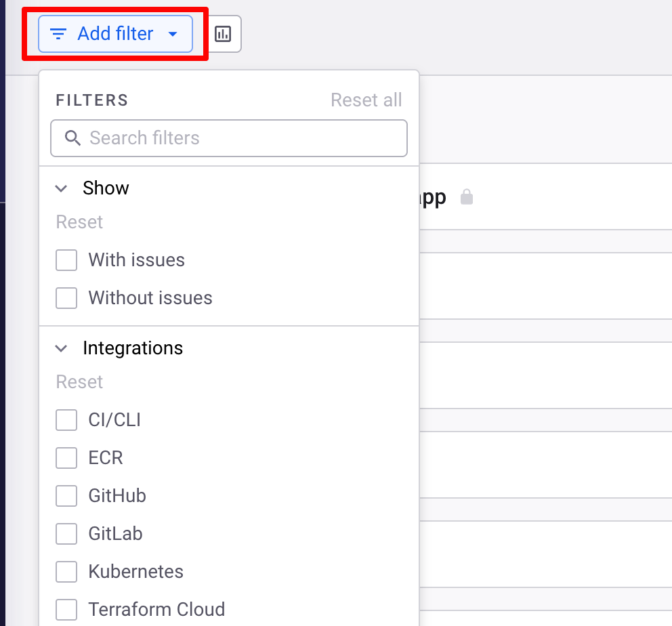
Task: Tick the Terraform Cloud checkbox
Action: tap(66, 610)
